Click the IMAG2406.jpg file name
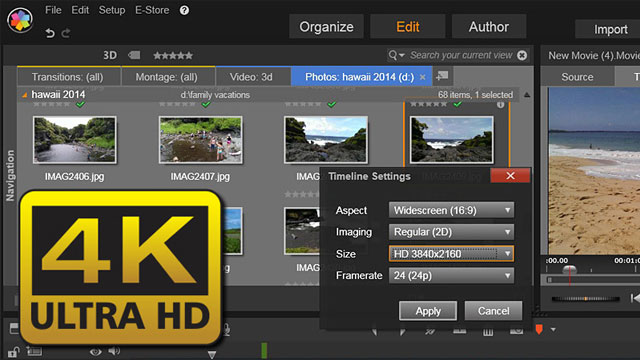Image resolution: width=640 pixels, height=360 pixels. tap(74, 177)
